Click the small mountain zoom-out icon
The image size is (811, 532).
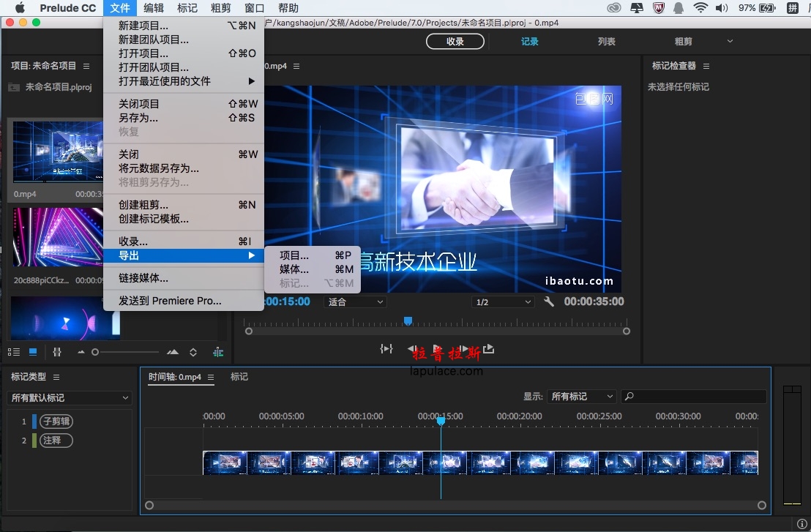pyautogui.click(x=81, y=352)
